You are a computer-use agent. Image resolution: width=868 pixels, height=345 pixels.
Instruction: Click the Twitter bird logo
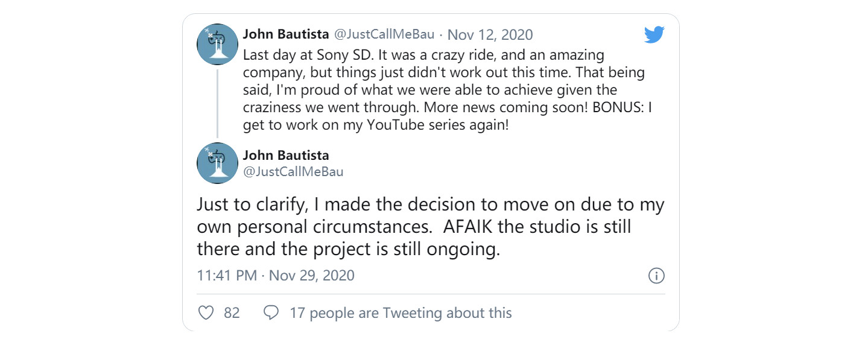click(654, 35)
